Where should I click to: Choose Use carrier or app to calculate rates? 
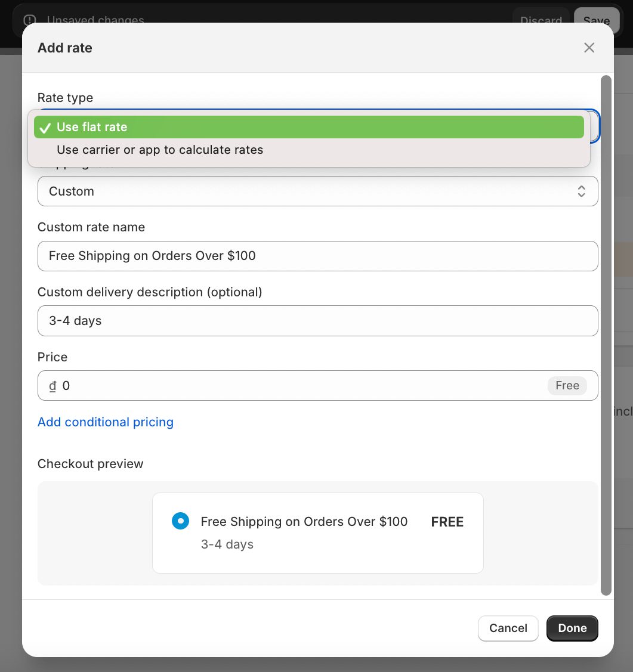[160, 150]
